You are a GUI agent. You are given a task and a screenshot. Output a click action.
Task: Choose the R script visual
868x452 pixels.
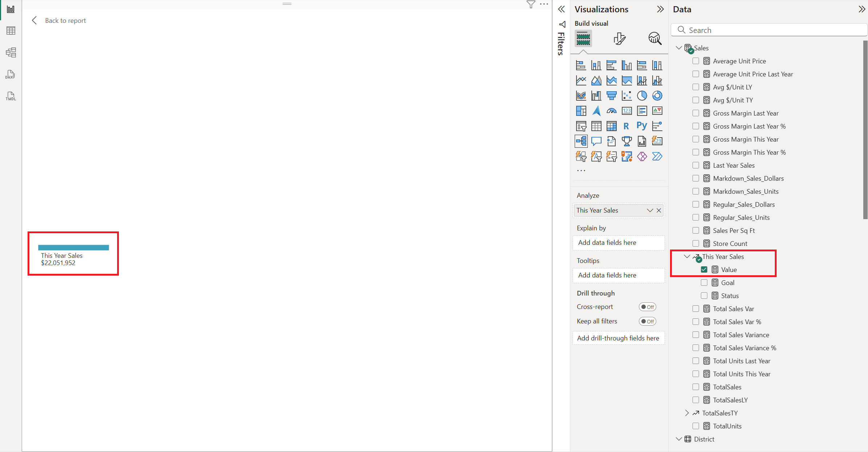point(626,126)
